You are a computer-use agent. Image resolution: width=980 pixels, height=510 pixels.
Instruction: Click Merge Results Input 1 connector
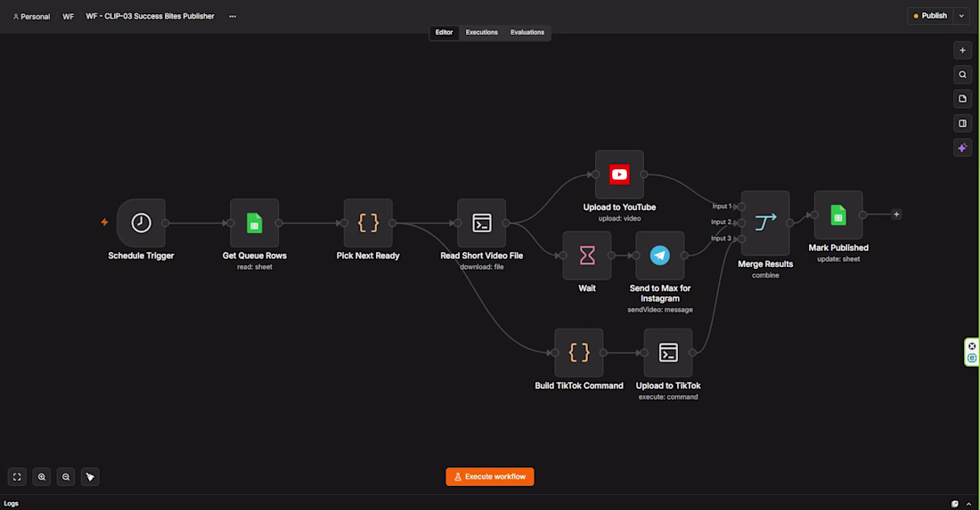tap(741, 206)
